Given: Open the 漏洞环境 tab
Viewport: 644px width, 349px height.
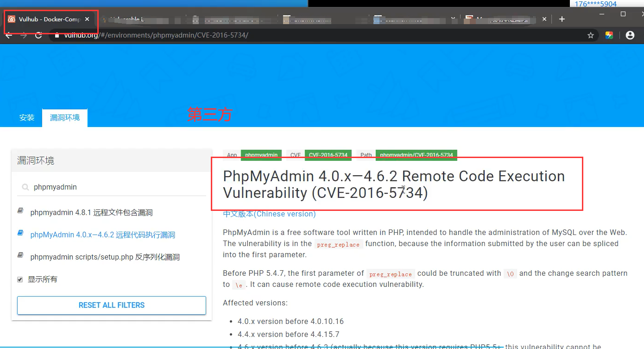Looking at the screenshot, I should (x=65, y=118).
